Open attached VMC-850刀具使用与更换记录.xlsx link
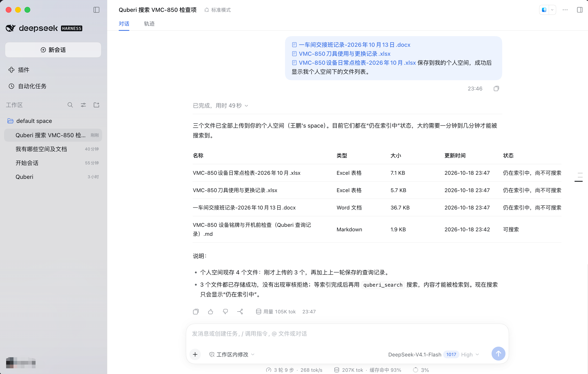Viewport: 588px width, 374px height. click(341, 54)
